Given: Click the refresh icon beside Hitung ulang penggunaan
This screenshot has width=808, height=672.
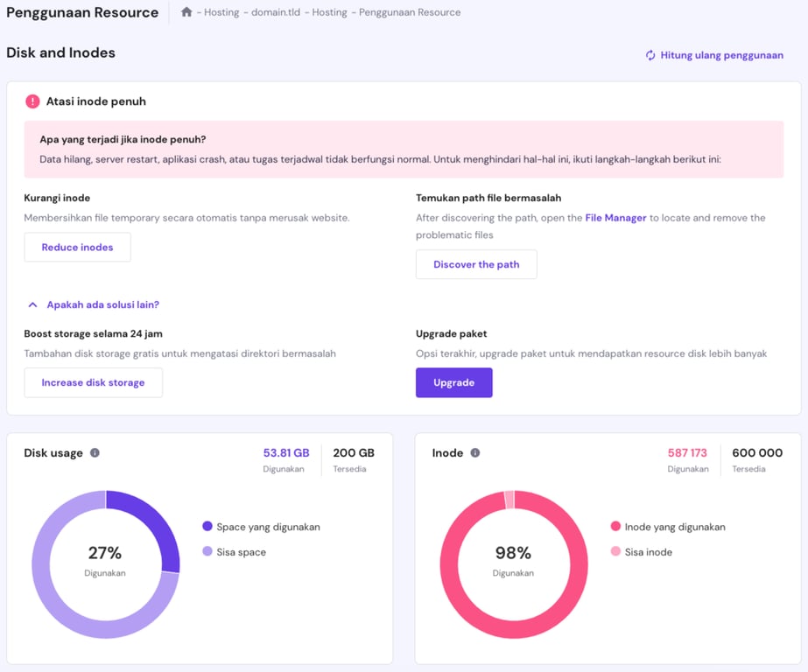Looking at the screenshot, I should [650, 55].
